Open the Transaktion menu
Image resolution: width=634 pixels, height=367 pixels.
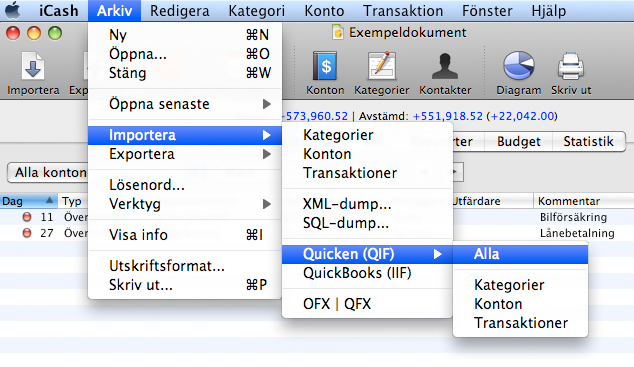click(x=403, y=11)
